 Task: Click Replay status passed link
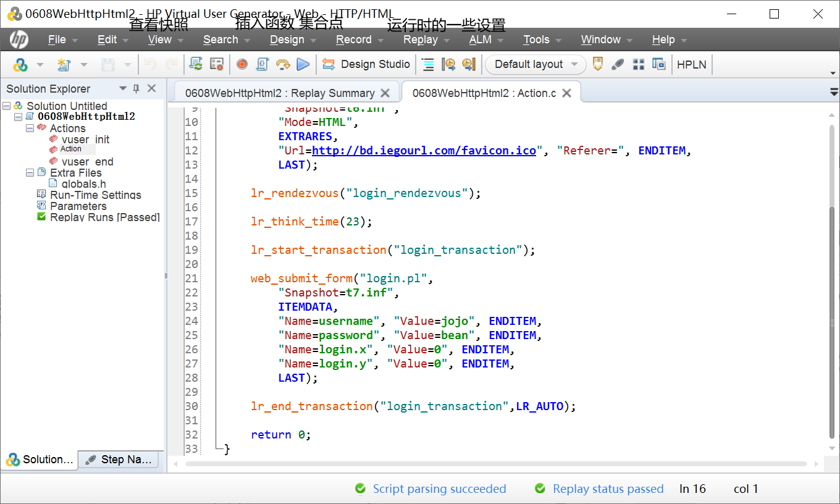tap(608, 489)
